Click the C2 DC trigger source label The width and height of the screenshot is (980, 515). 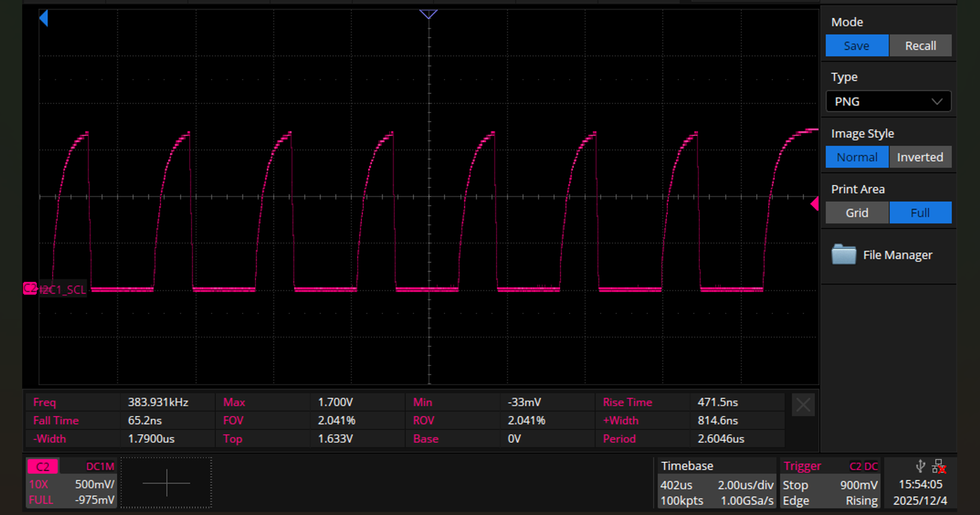(864, 467)
